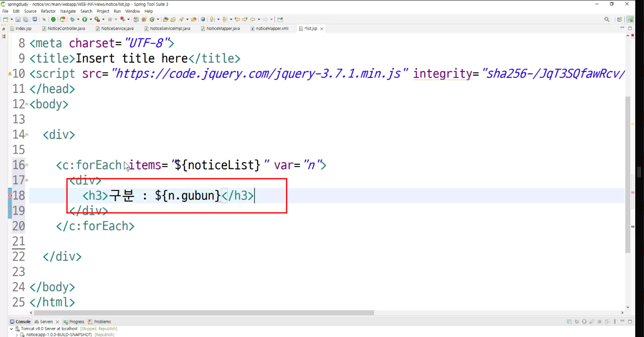Switch to the index.jsp editor tab
644x337 pixels.
(21, 29)
